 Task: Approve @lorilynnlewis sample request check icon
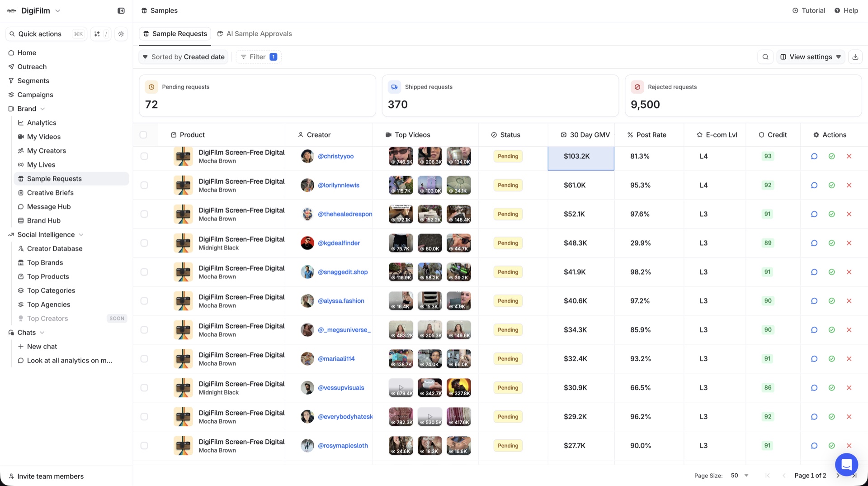point(832,185)
